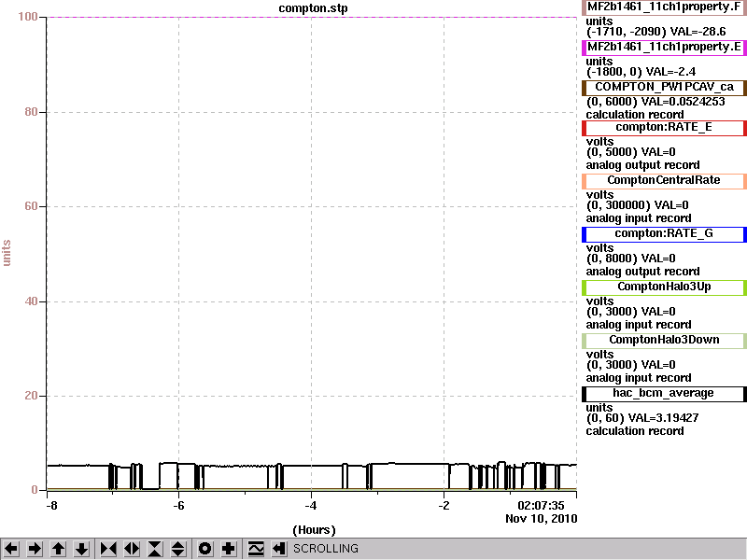Click the SCROLLING status label
The height and width of the screenshot is (560, 747).
pyautogui.click(x=326, y=549)
